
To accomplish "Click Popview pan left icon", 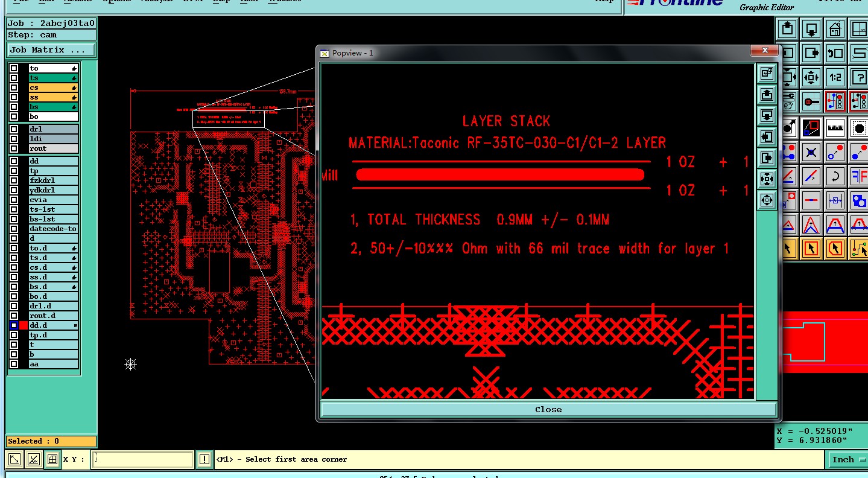I will 767,136.
